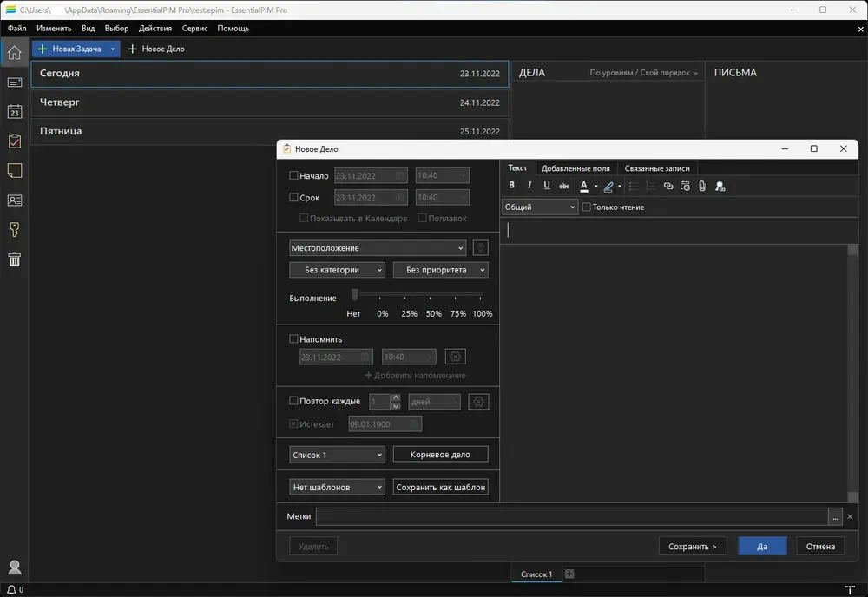Expand the Нет шаблонов template dropdown
868x597 pixels.
[337, 487]
